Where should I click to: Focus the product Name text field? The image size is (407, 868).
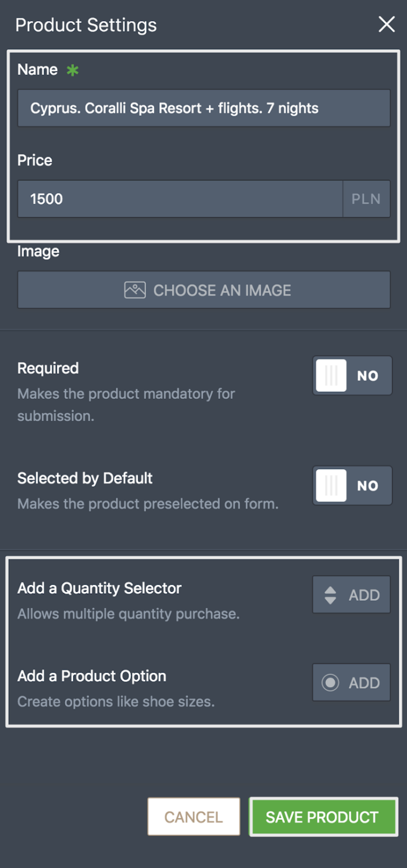(x=203, y=108)
